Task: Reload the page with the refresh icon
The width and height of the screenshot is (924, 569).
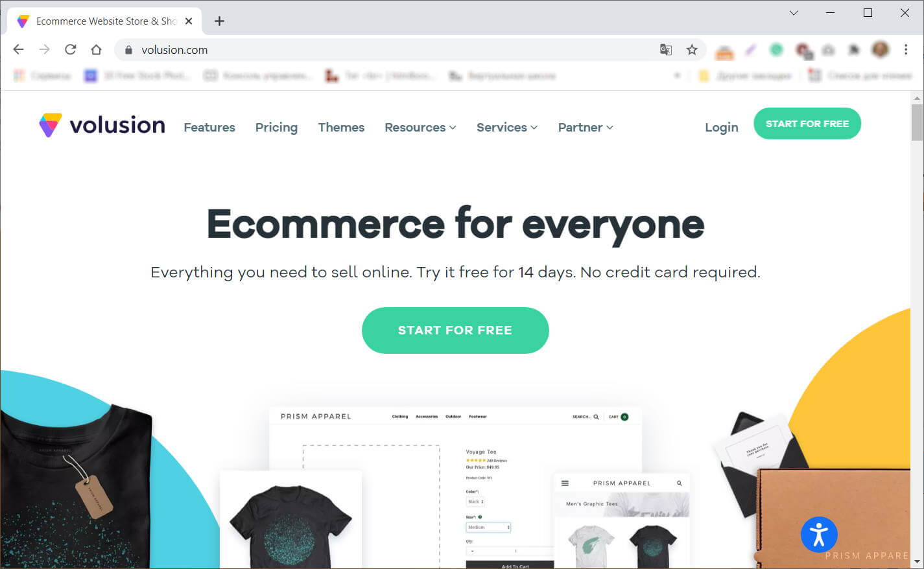Action: (71, 50)
